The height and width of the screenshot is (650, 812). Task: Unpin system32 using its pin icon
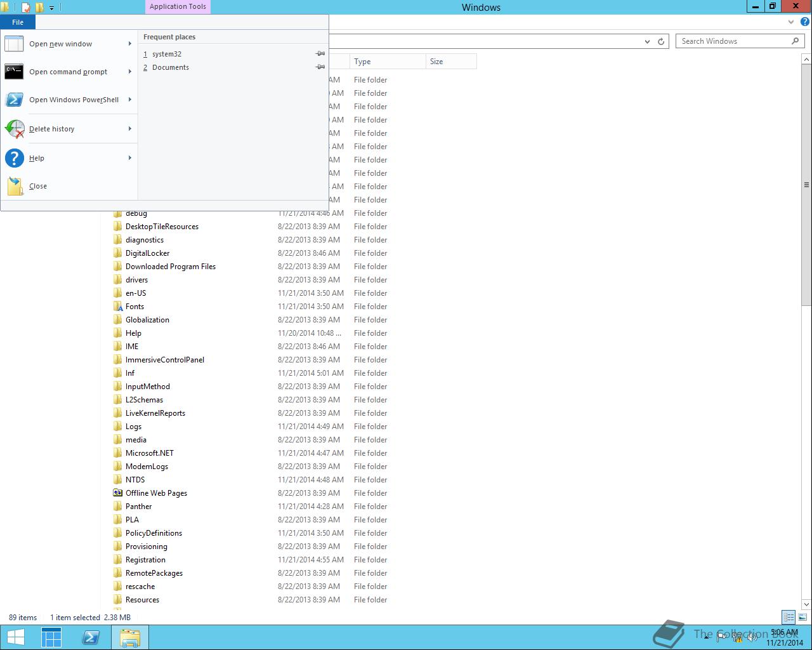(320, 54)
